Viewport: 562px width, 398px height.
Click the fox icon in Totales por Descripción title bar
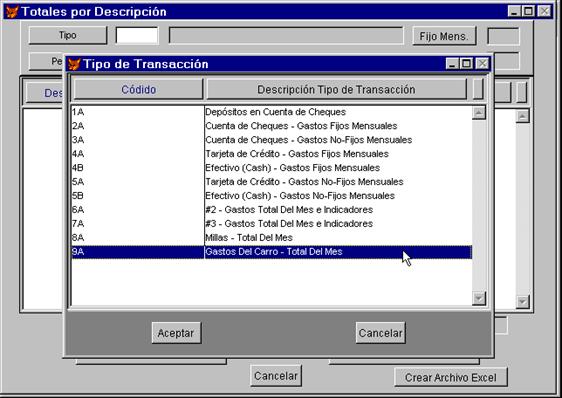(12, 11)
